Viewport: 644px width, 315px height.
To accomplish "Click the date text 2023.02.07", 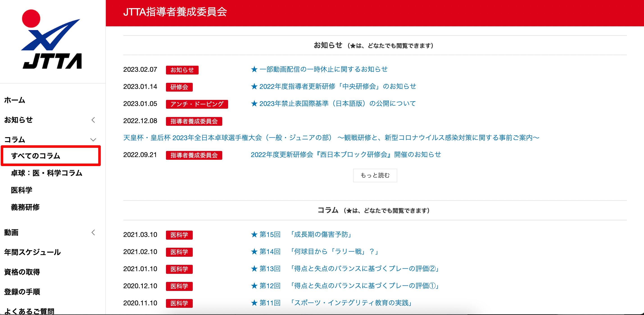I will [140, 70].
